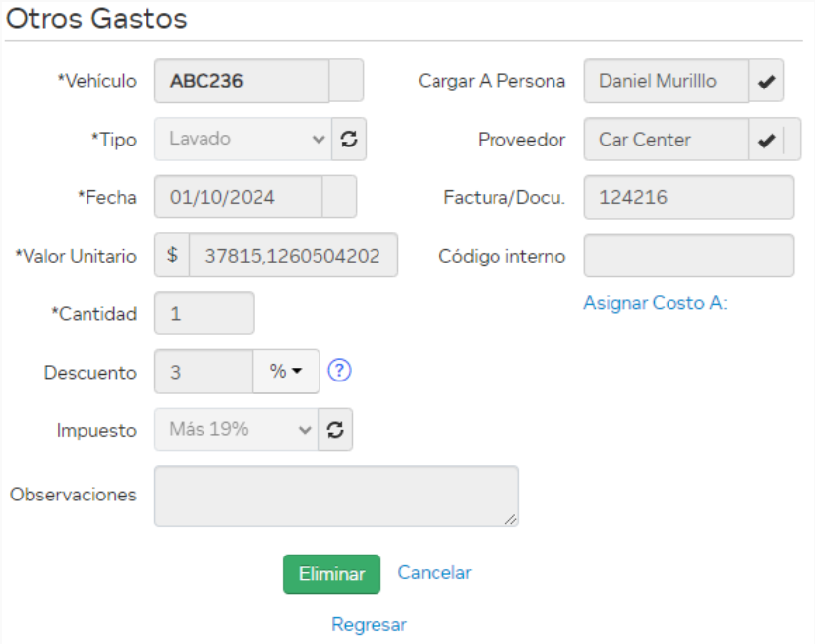Click the Asignar Costo A: link
Screen dimensions: 815x644
click(655, 303)
